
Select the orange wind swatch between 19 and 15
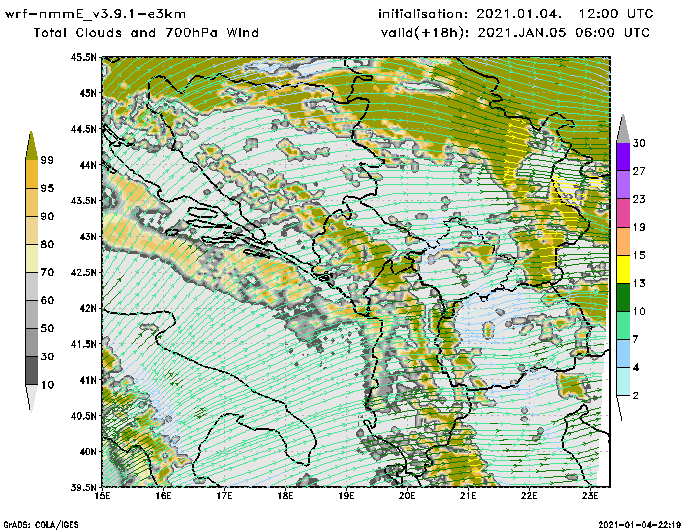click(623, 241)
